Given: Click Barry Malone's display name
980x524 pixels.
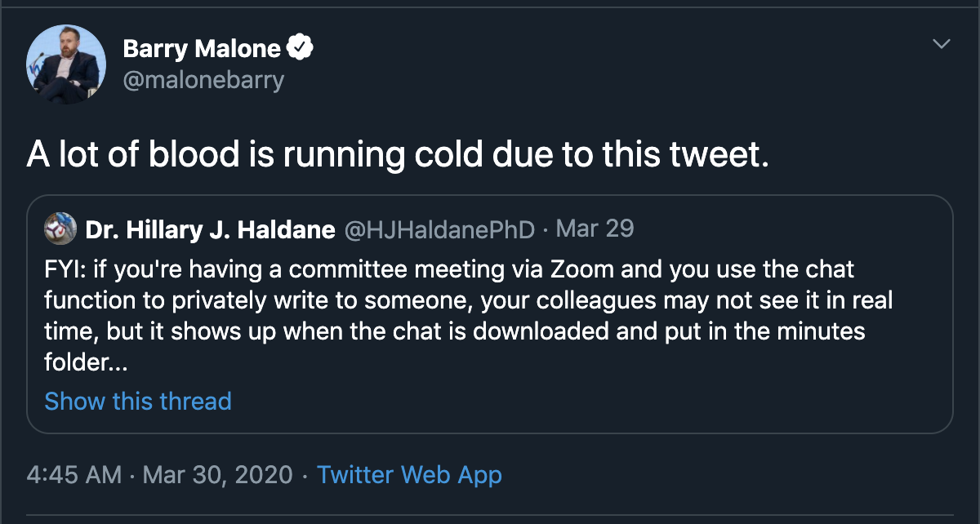Looking at the screenshot, I should (203, 47).
